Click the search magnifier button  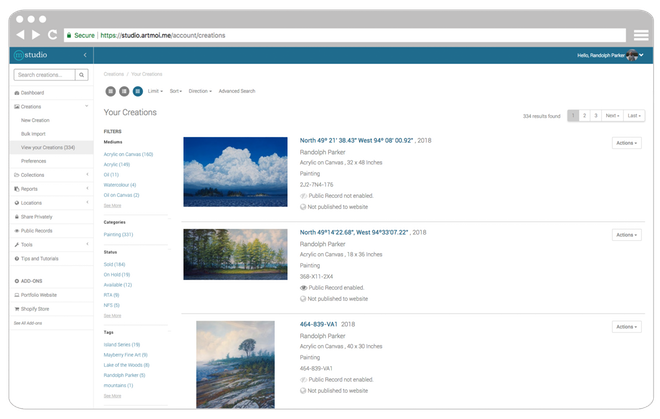pyautogui.click(x=82, y=75)
